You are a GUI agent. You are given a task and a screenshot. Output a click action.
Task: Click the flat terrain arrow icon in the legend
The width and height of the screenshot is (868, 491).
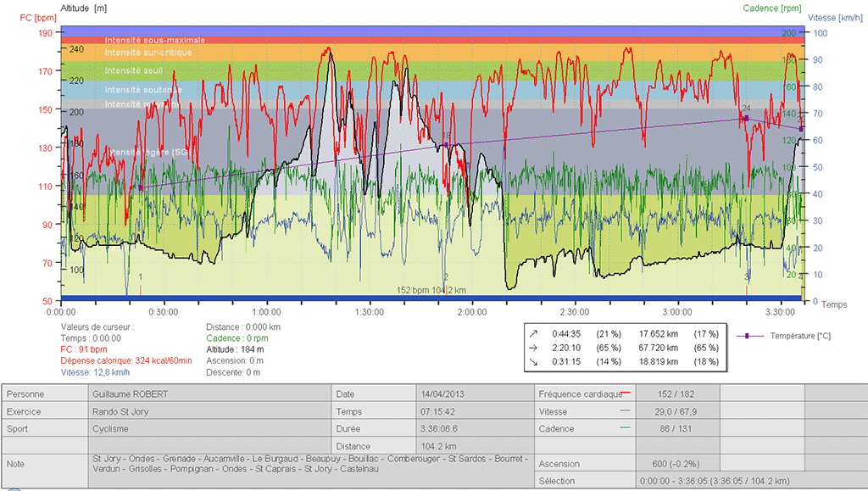point(533,348)
